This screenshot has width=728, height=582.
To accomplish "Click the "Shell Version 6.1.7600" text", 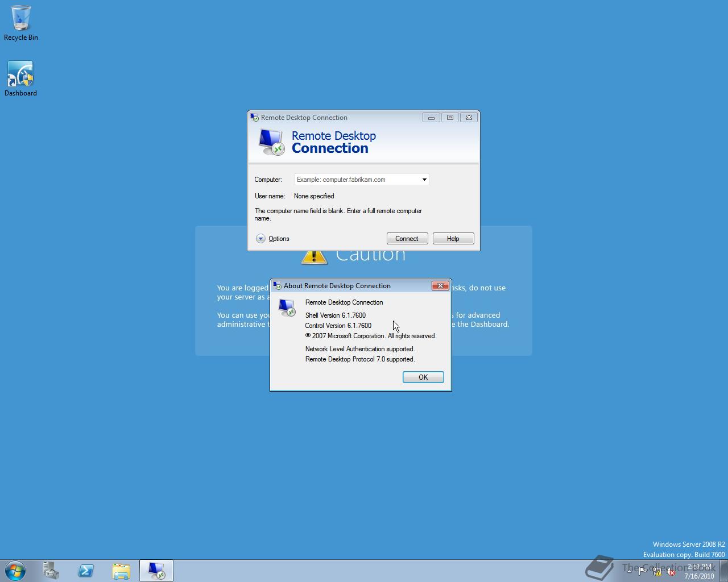I will coord(336,315).
